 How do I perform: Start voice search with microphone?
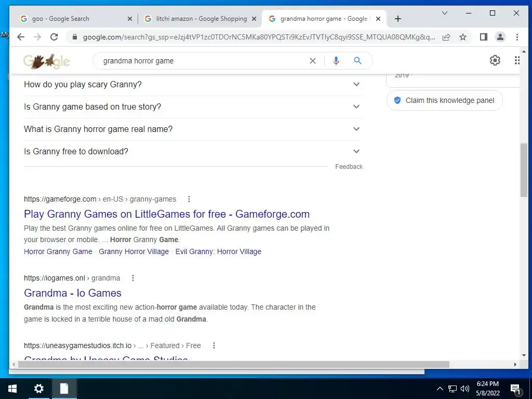pyautogui.click(x=336, y=61)
